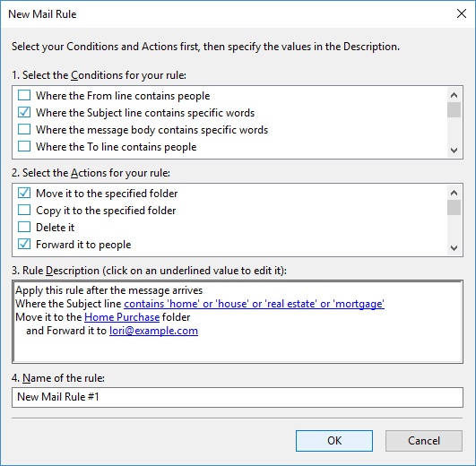Confirm the rule with OK button
The image size is (476, 466).
[334, 441]
